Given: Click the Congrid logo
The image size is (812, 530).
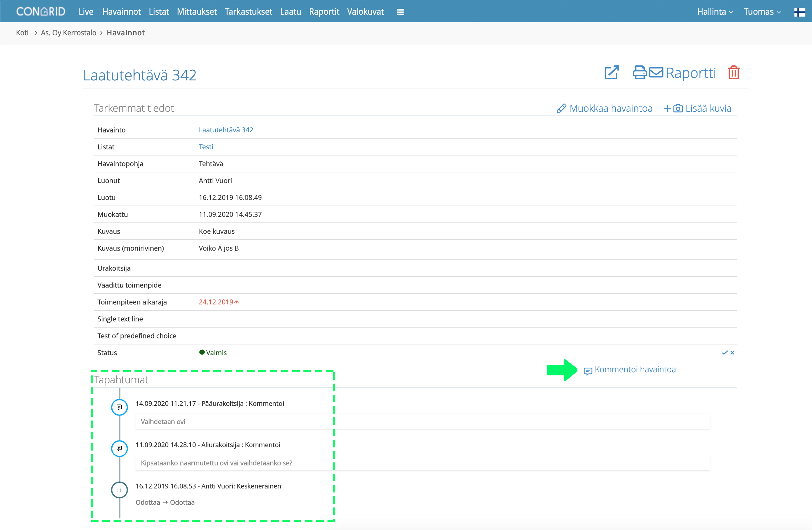Looking at the screenshot, I should (x=41, y=12).
